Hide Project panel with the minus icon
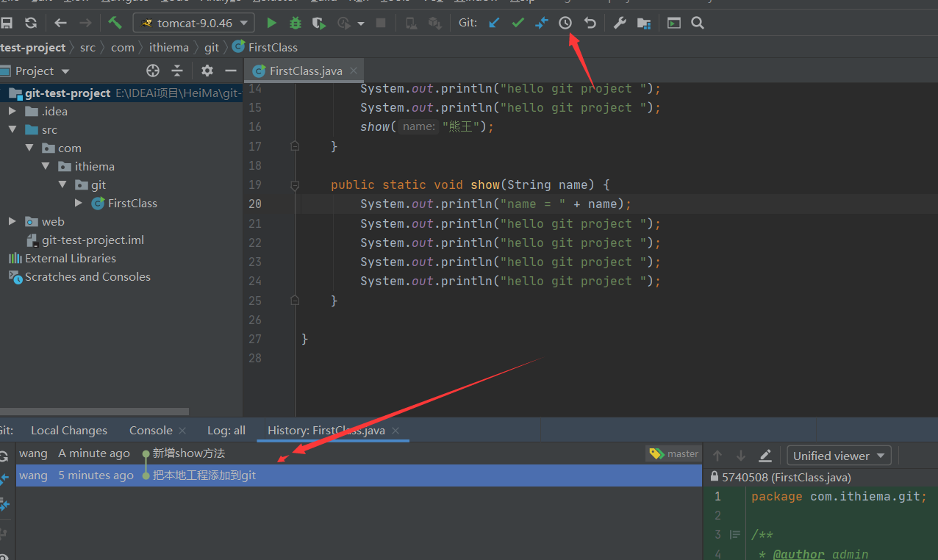Image resolution: width=938 pixels, height=560 pixels. (231, 71)
